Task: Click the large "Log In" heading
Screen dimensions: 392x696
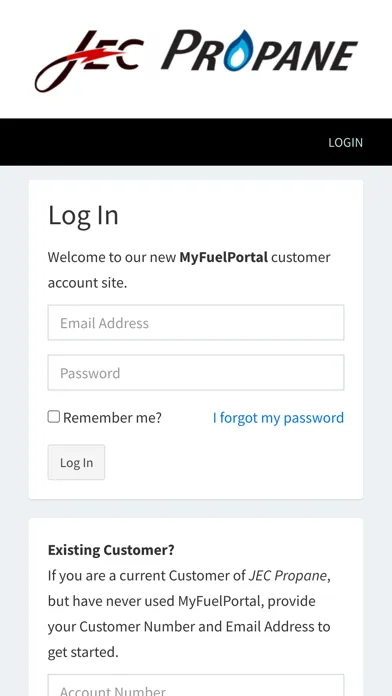Action: pyautogui.click(x=83, y=216)
